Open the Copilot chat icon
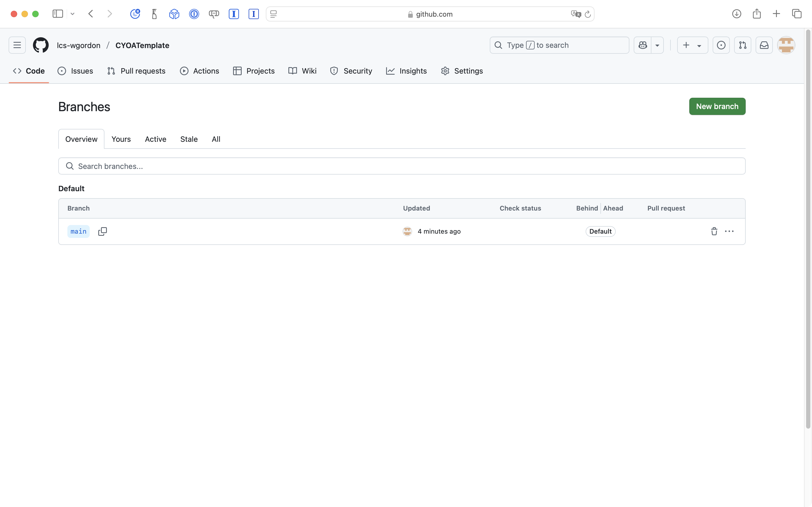The image size is (812, 507). coord(643,45)
